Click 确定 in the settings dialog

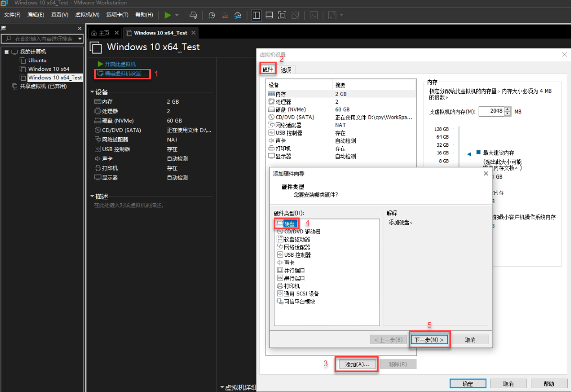pos(468,384)
